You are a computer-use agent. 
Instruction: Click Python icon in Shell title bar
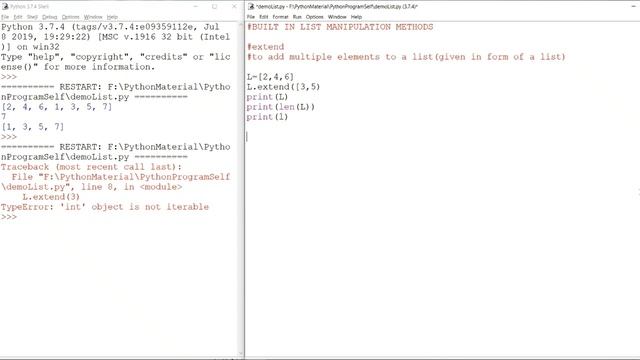(5, 7)
